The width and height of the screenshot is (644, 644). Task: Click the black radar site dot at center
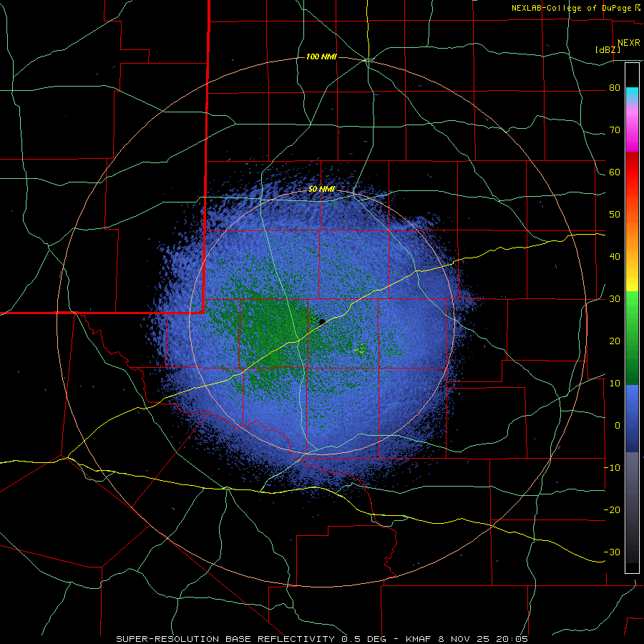(x=322, y=321)
